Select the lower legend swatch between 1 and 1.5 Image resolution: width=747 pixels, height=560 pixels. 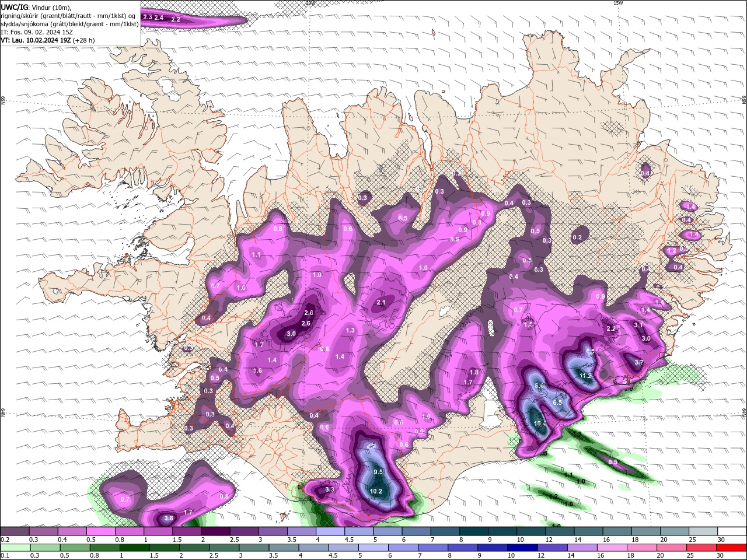pos(134,548)
